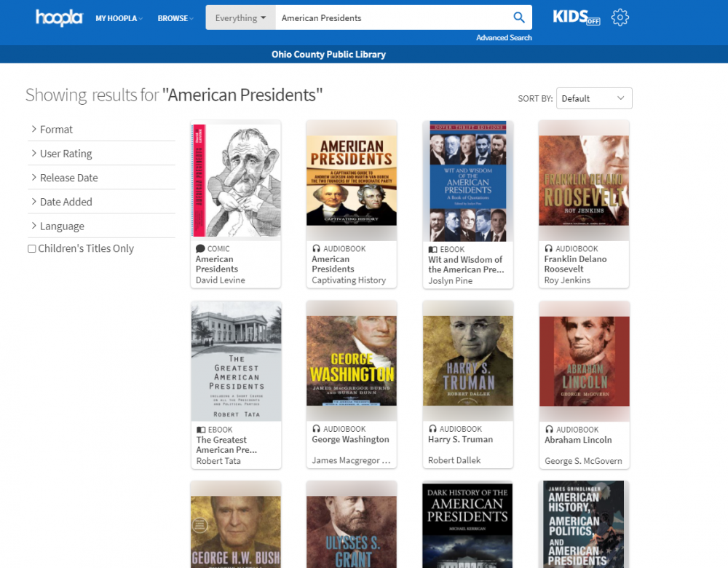728x568 pixels.
Task: Toggle KIDS mode switch
Action: (577, 17)
